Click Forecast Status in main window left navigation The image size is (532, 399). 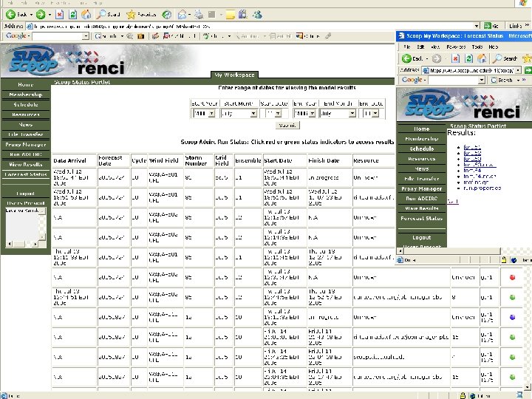[x=26, y=174]
